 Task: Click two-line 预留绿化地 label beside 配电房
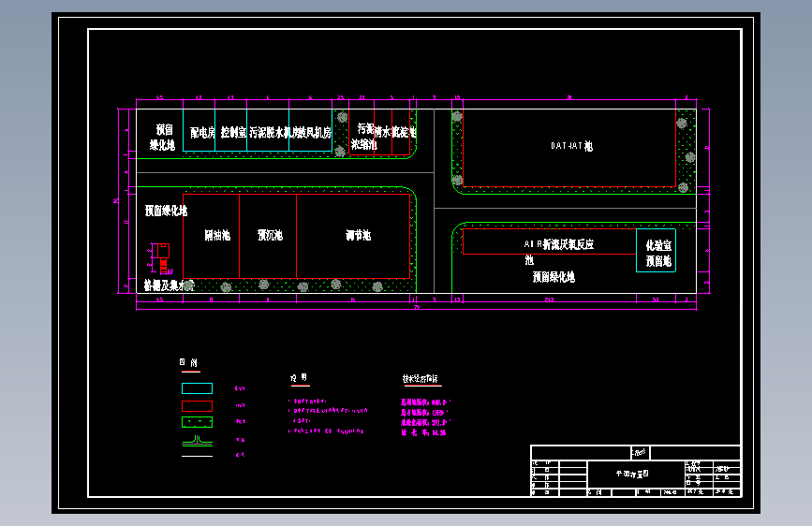[x=163, y=138]
